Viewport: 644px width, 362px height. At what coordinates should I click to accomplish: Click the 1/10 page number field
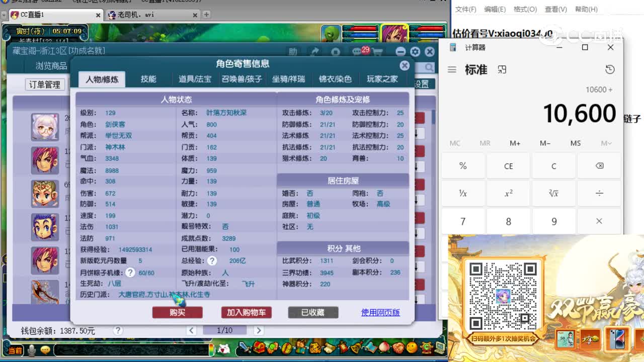click(x=224, y=330)
